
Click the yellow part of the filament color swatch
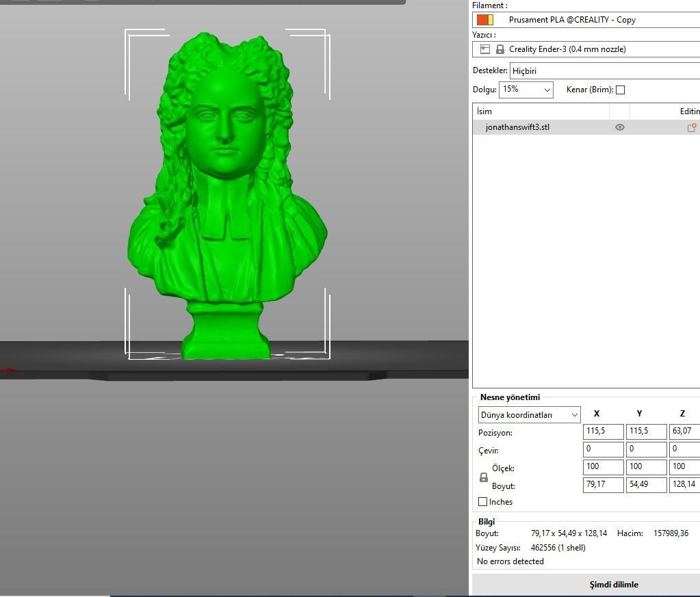(x=491, y=20)
